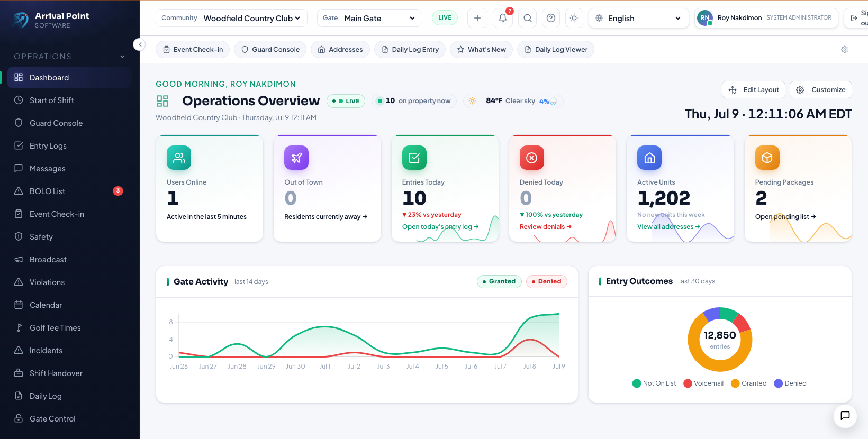Open Incidents in sidebar
Screen dimensions: 868x439
tap(69, 351)
